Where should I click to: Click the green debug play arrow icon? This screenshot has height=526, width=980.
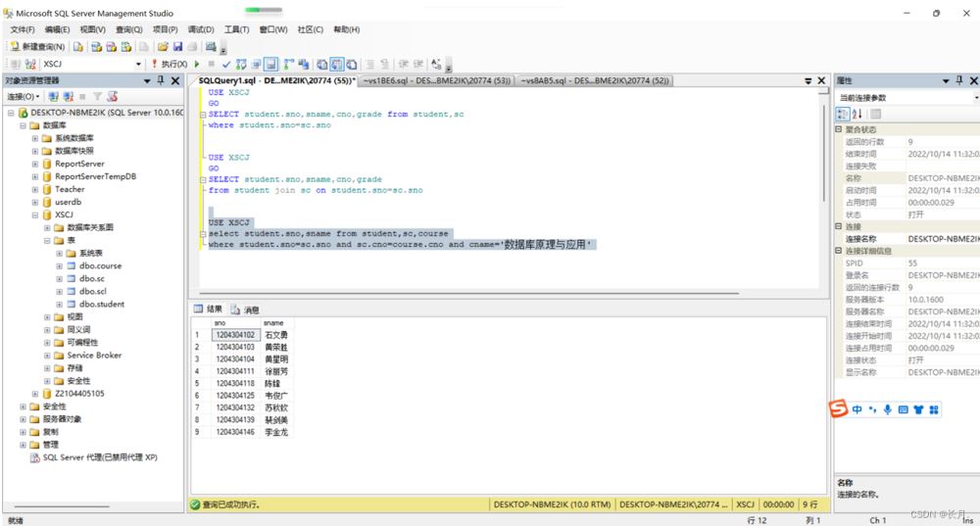[197, 64]
